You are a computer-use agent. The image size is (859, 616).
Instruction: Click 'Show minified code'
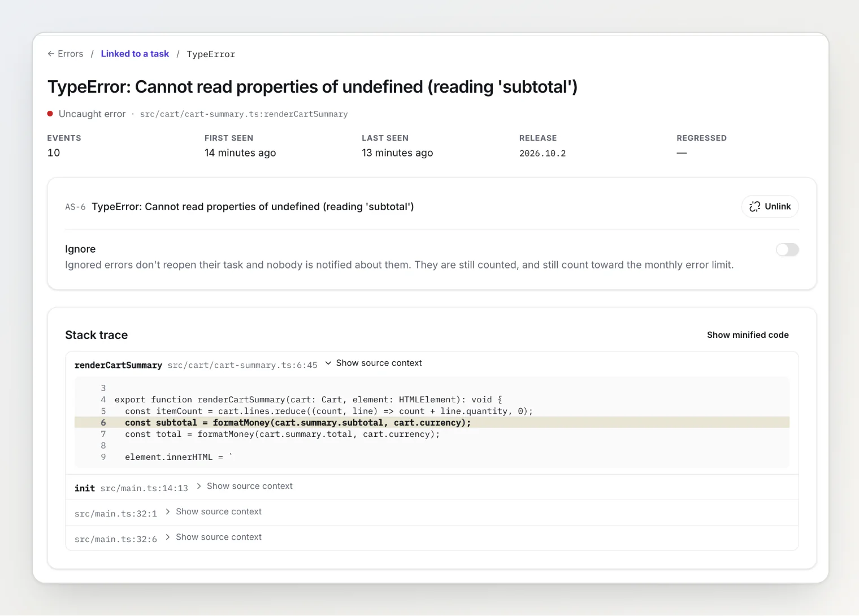[x=748, y=335]
